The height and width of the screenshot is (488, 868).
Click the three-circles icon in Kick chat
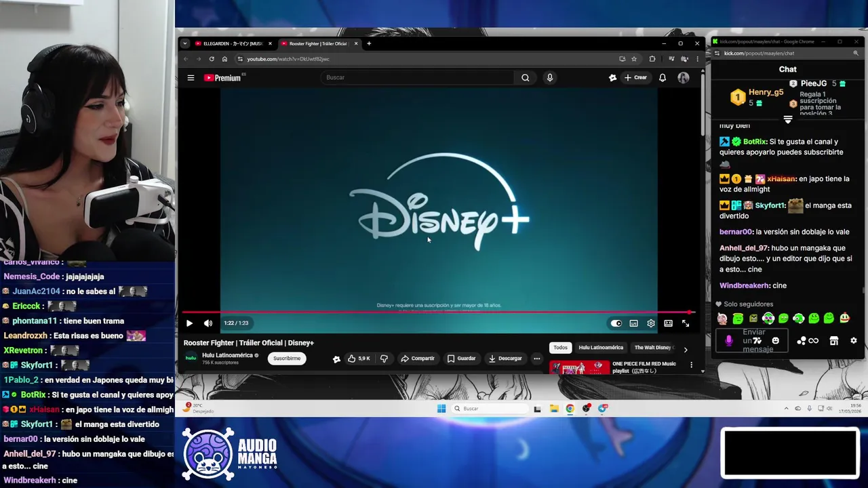coord(801,341)
